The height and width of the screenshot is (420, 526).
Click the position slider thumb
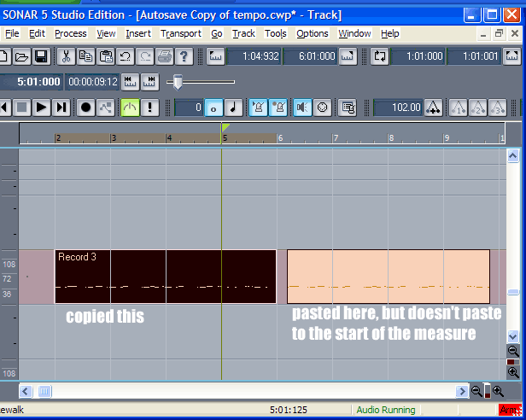point(177,82)
